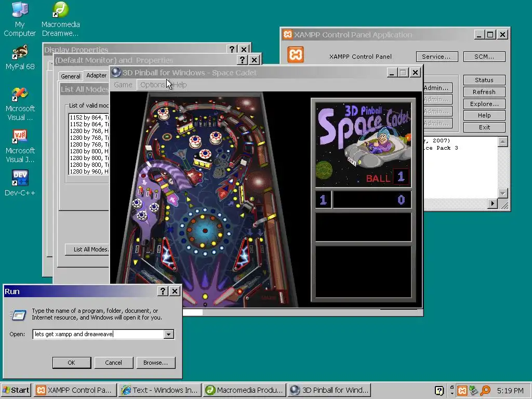Switch to Text - Windows Internet taskbar button
This screenshot has height=399, width=532.
[160, 390]
